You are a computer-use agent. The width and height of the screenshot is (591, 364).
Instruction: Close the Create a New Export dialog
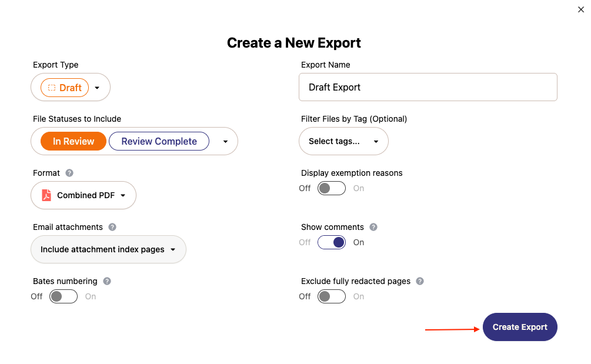(581, 9)
